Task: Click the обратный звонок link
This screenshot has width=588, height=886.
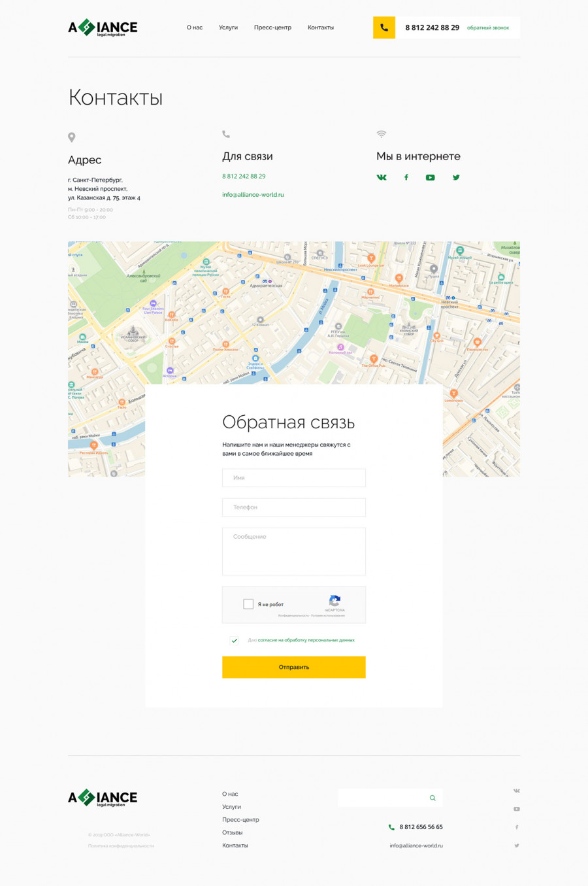Action: [x=488, y=27]
